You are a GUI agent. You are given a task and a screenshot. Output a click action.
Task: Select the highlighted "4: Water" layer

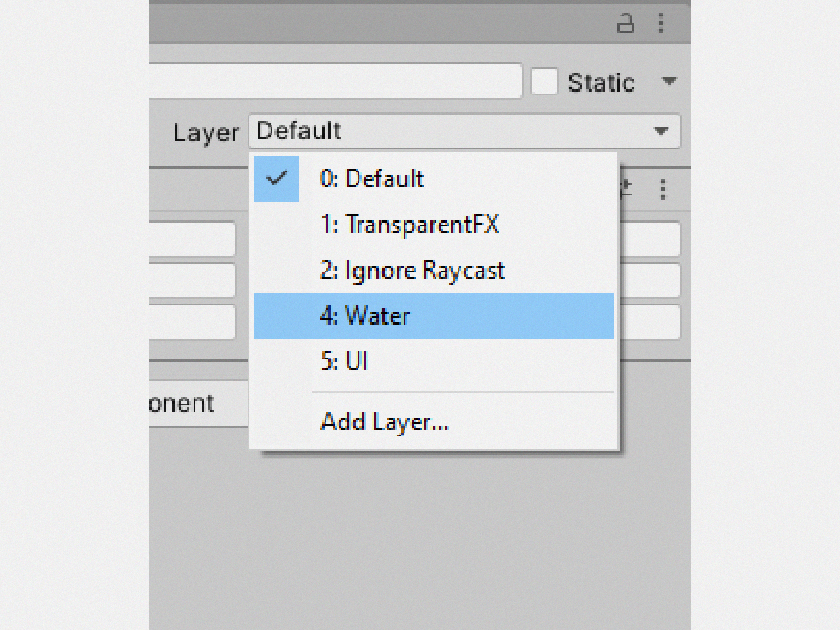(365, 316)
